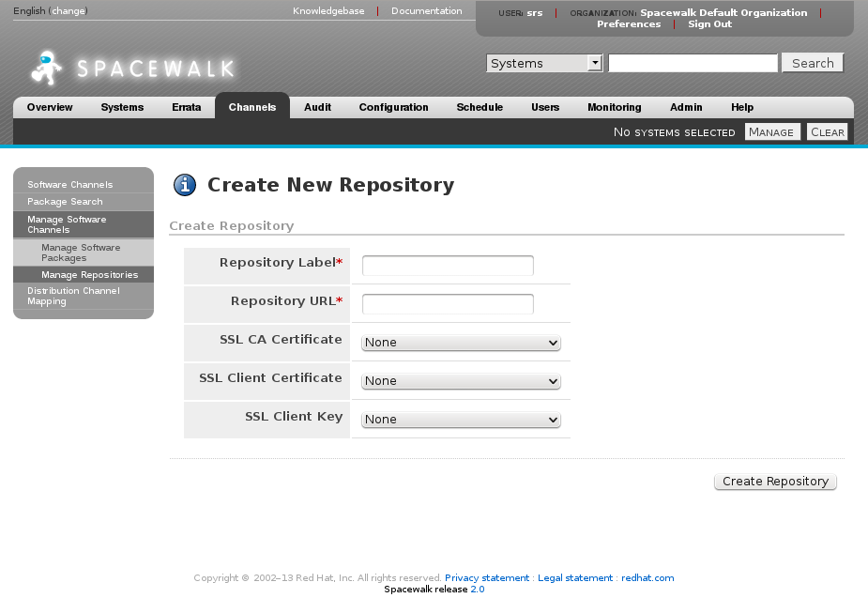Expand the SSL Client Key dropdown

coord(461,420)
